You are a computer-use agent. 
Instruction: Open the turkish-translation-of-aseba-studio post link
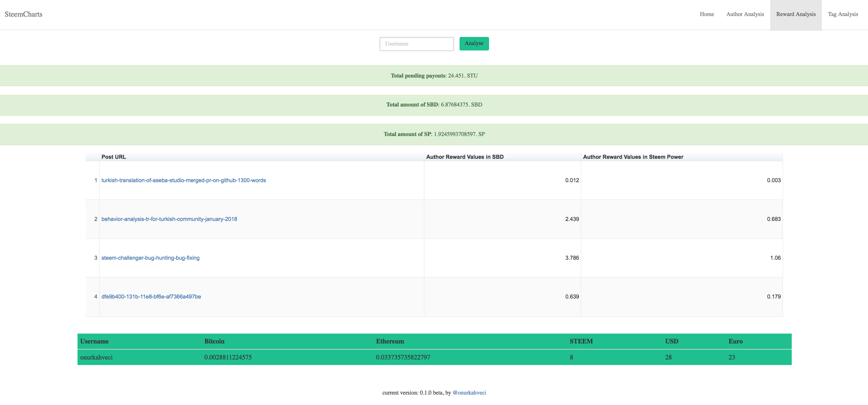(184, 180)
